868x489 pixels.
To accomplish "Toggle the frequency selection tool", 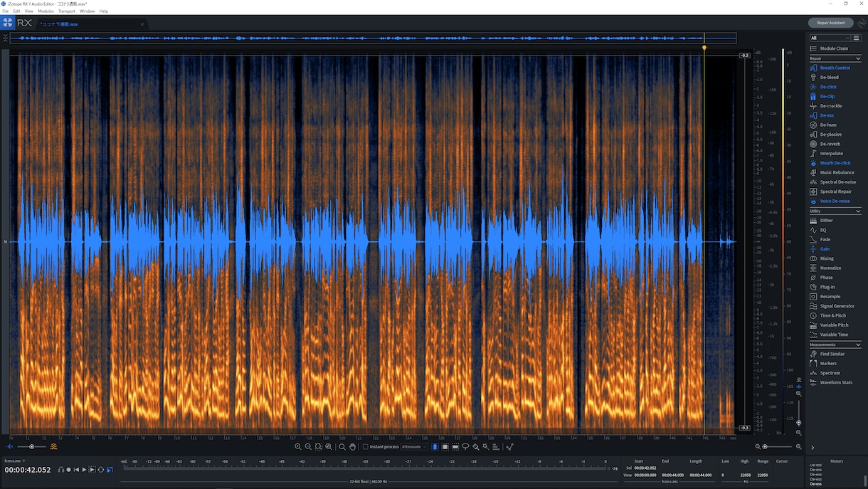I will tap(455, 447).
